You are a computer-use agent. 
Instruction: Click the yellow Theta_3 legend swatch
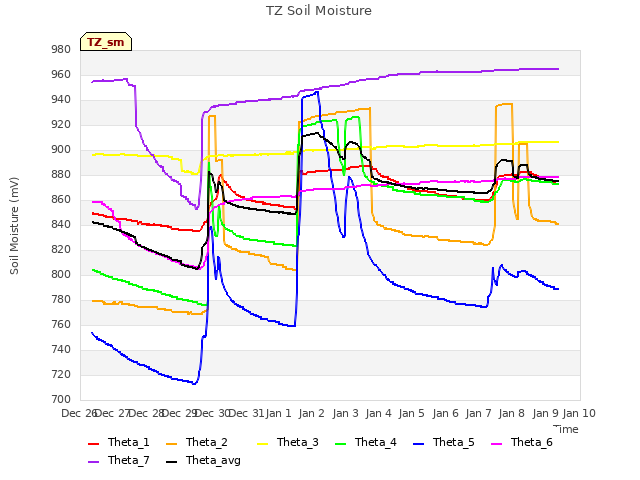(262, 444)
